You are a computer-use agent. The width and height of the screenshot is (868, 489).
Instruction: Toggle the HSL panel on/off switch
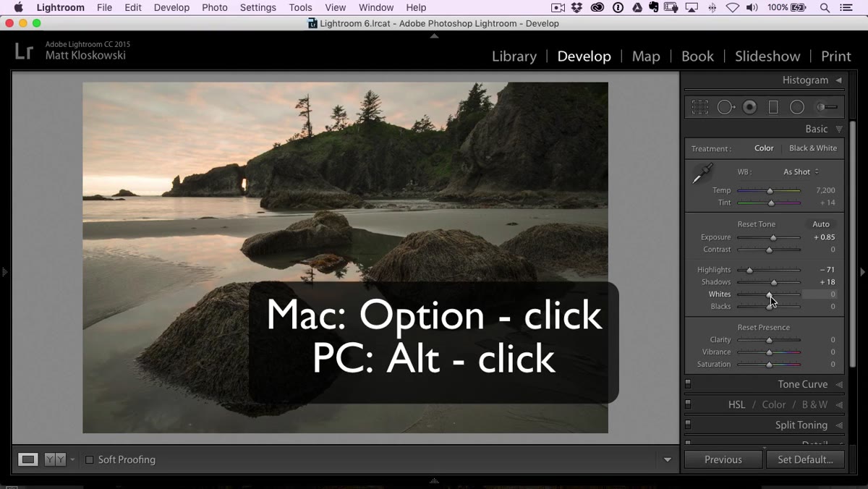688,404
